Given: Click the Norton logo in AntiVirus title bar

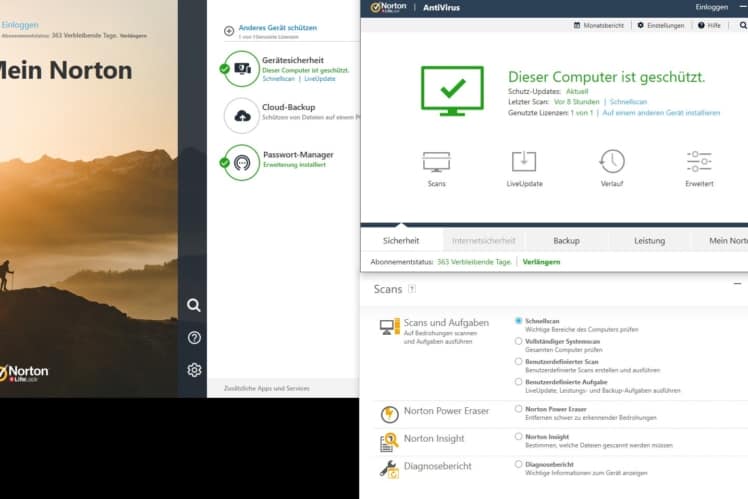Looking at the screenshot, I should [x=389, y=7].
